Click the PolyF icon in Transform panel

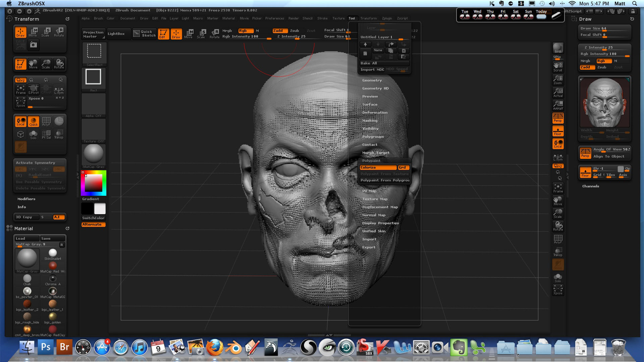tap(46, 122)
